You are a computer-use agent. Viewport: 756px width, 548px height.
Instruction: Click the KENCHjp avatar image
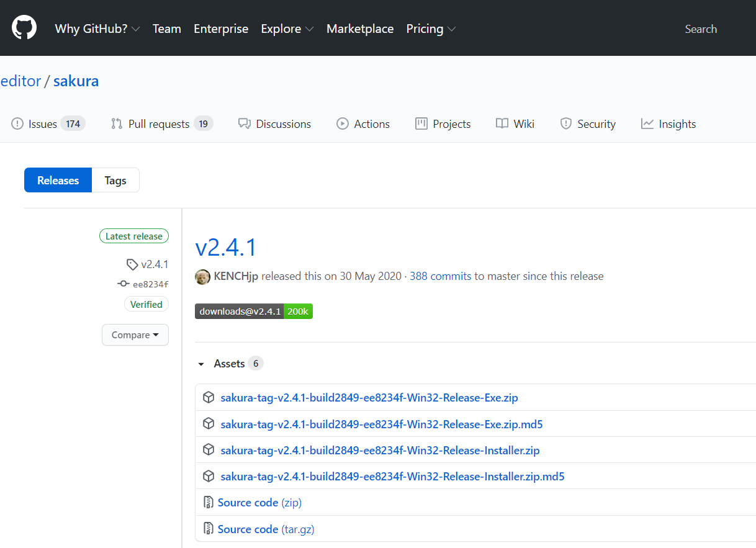tap(202, 277)
